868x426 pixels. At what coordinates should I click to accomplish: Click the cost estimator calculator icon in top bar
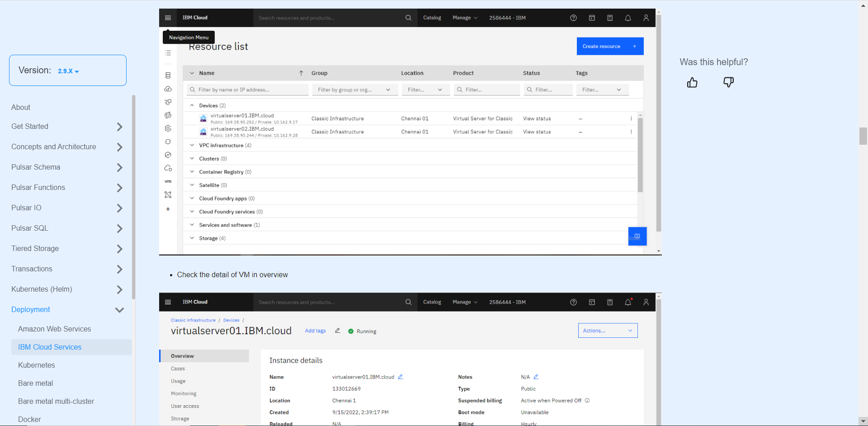click(x=610, y=18)
